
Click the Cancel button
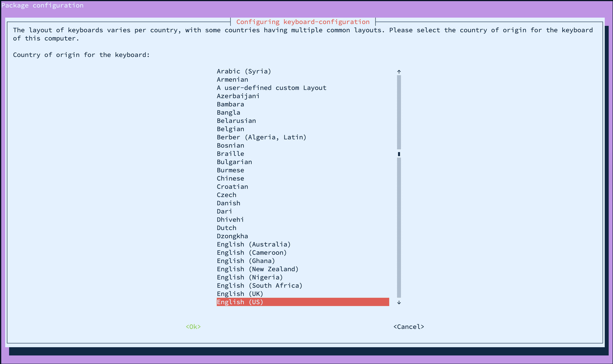click(409, 327)
